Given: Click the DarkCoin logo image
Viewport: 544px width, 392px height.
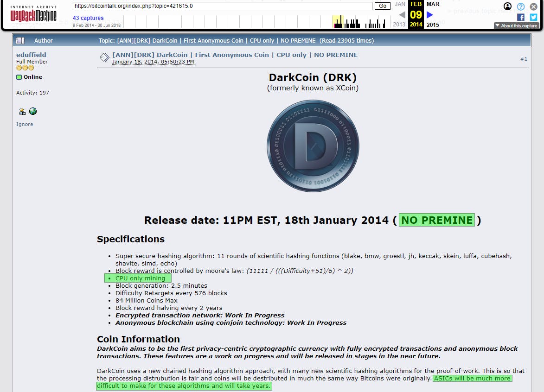Looking at the screenshot, I should pyautogui.click(x=313, y=146).
